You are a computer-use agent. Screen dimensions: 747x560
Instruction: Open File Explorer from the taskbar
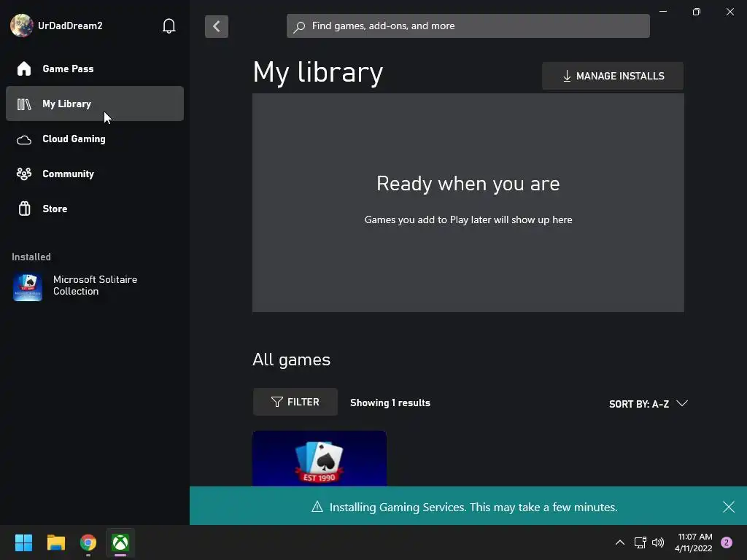coord(55,542)
